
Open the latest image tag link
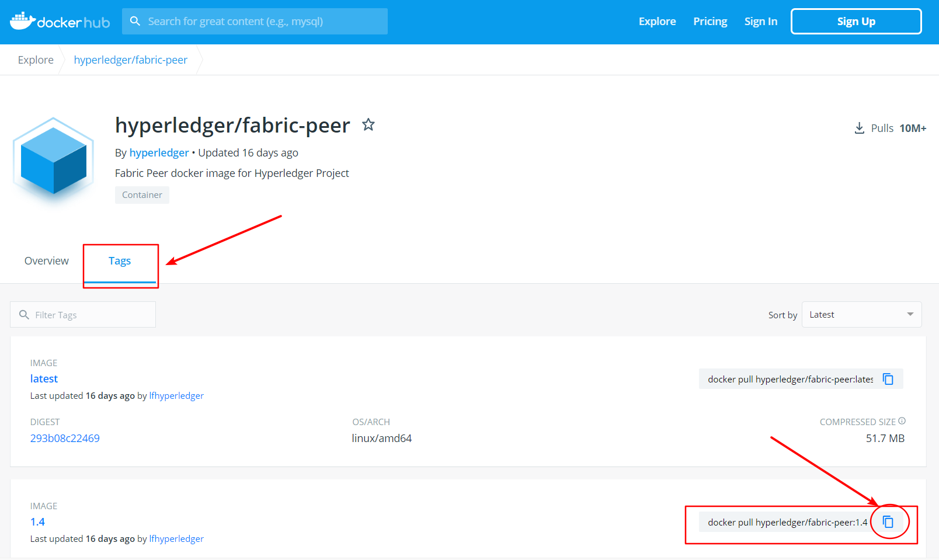pos(44,379)
